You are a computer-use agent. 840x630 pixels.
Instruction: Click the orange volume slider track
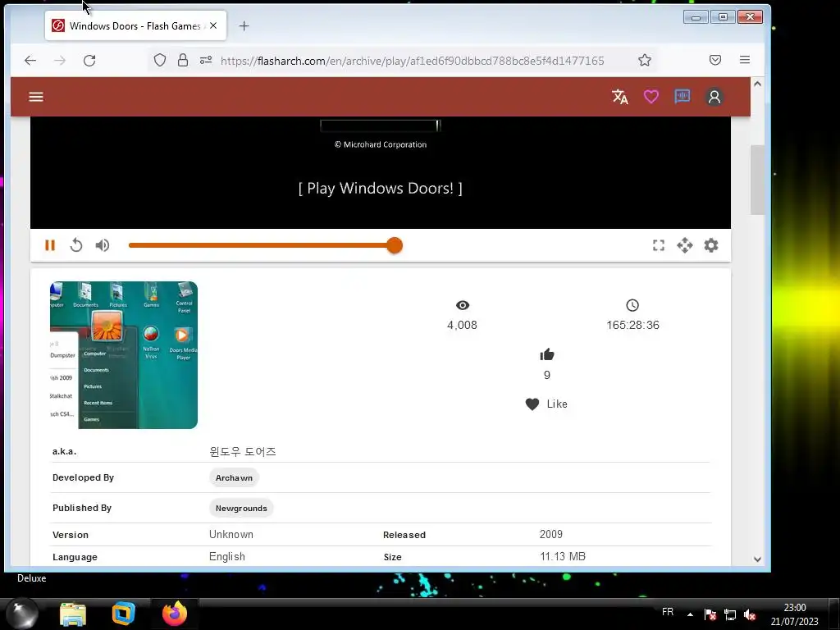click(260, 245)
